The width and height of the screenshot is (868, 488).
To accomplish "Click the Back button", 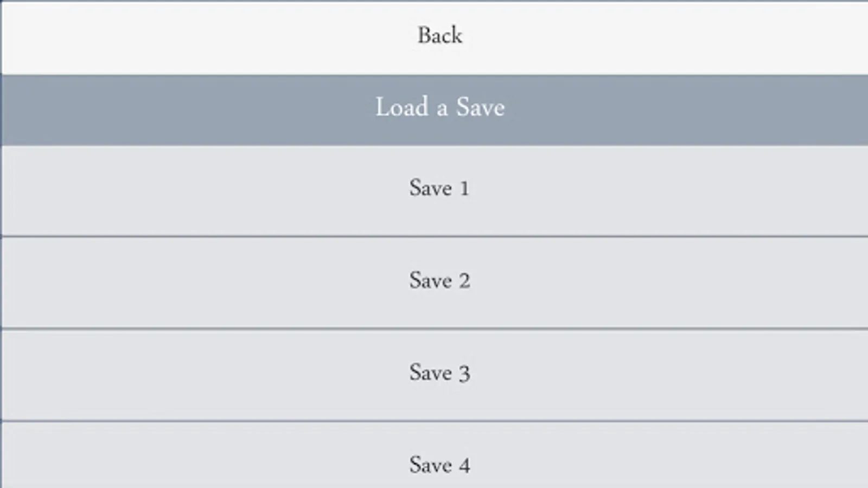I will [439, 36].
